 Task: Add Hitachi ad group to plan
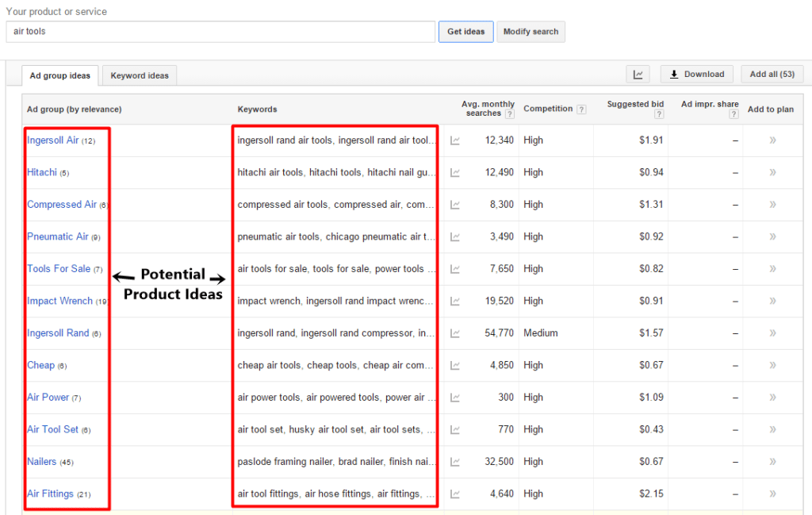click(772, 172)
